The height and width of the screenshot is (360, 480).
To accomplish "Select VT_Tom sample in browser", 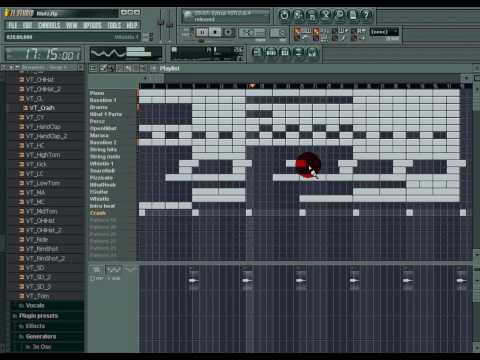I will point(37,296).
